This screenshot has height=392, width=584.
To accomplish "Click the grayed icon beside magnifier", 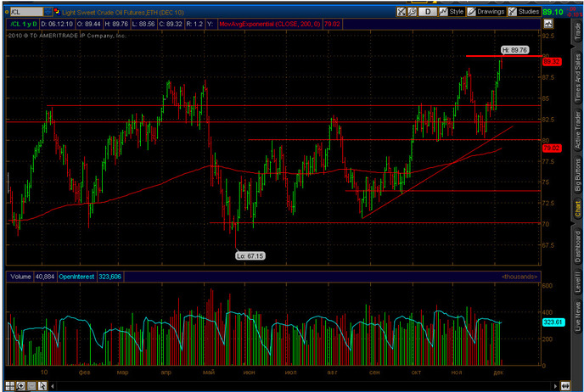I will 31,386.
